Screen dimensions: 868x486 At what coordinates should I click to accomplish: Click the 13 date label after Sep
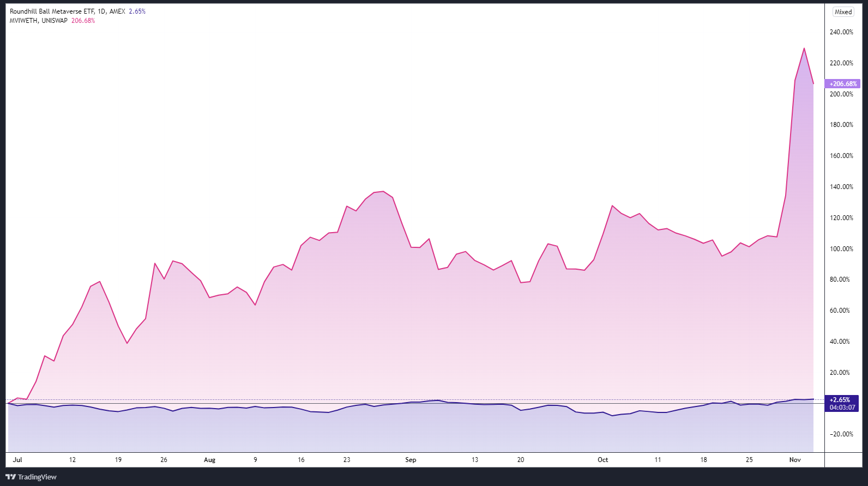point(475,460)
